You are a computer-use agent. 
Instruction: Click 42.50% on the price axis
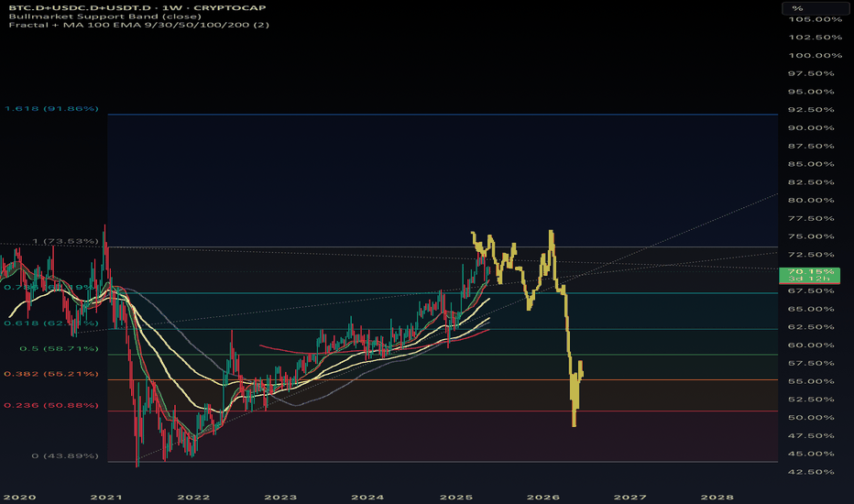[x=812, y=472]
